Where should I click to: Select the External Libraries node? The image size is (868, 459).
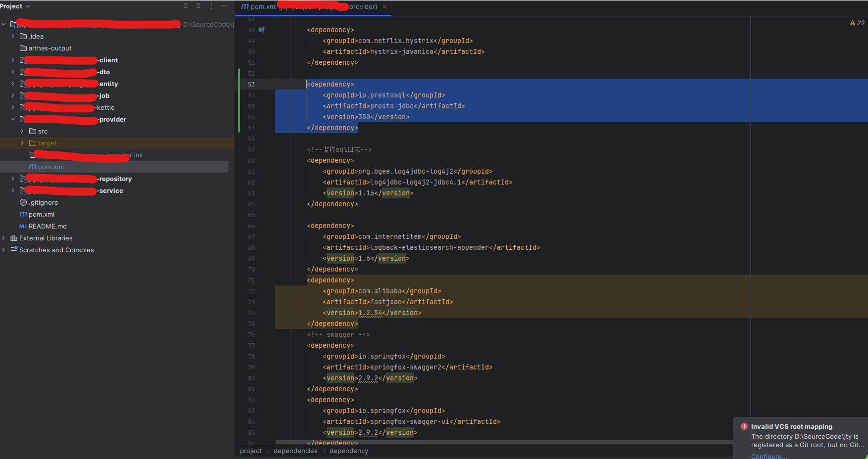pos(46,238)
